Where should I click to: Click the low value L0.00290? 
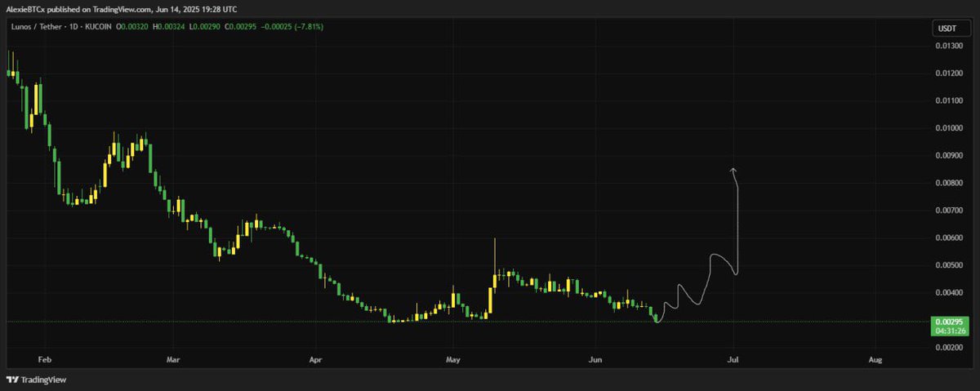tap(203, 26)
